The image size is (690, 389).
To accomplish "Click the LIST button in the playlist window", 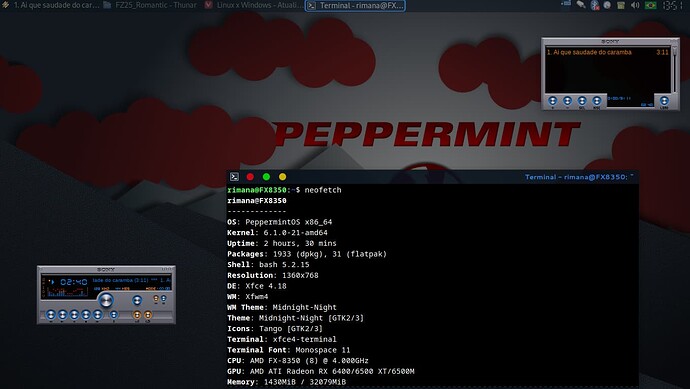I will 664,101.
